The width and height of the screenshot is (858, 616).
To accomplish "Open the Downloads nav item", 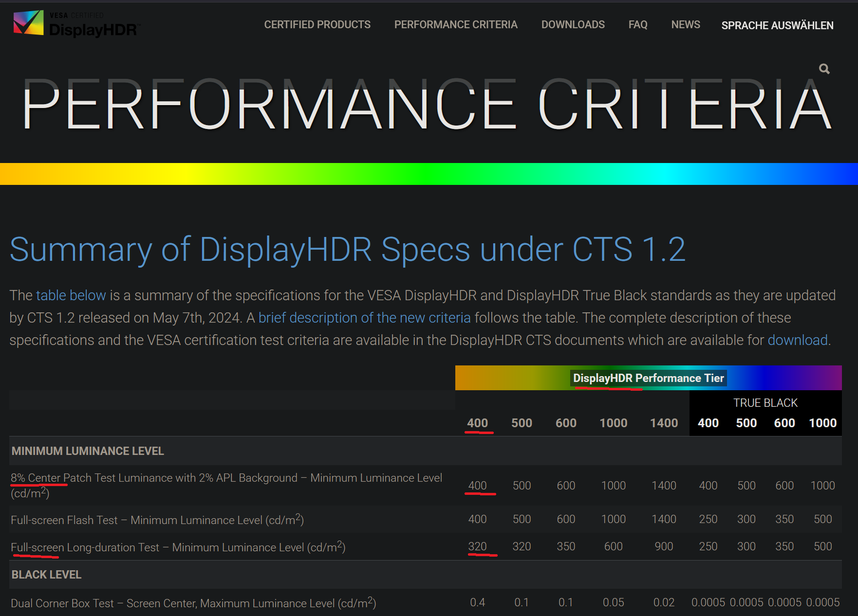I will click(573, 24).
